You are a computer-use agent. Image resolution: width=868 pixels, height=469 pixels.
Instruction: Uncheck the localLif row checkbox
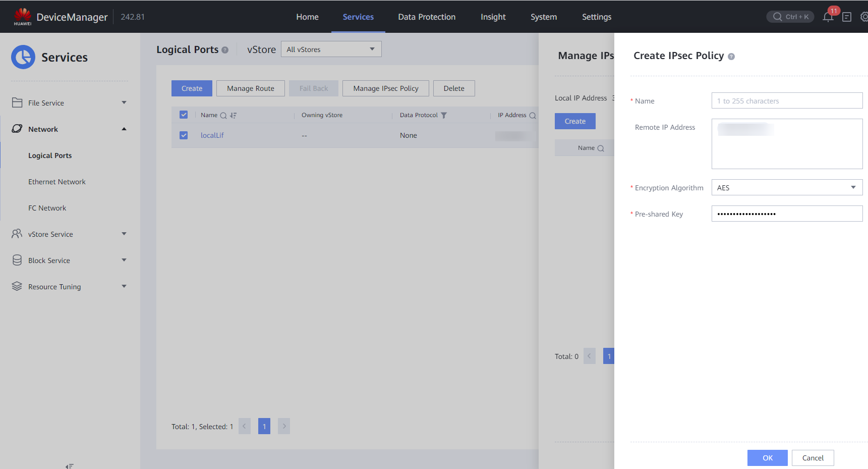184,135
